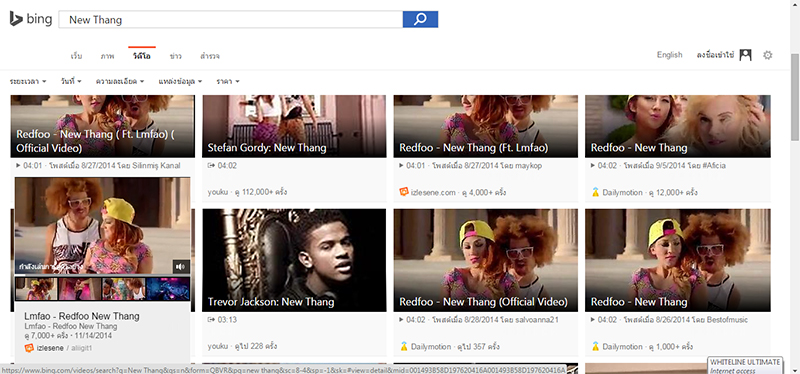
Task: Open the Silinmiş Kanal Official Video thumbnail
Action: [x=103, y=126]
